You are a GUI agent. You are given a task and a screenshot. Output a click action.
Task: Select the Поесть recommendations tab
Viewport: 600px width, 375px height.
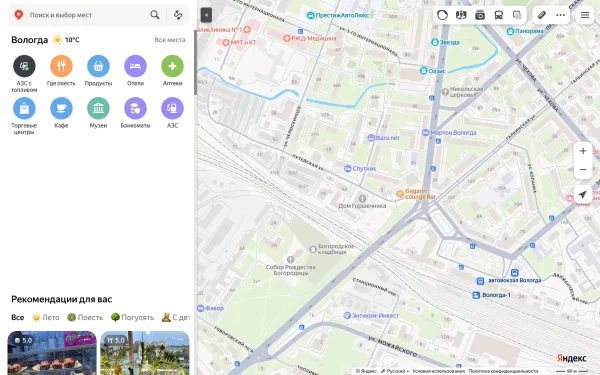tap(85, 317)
